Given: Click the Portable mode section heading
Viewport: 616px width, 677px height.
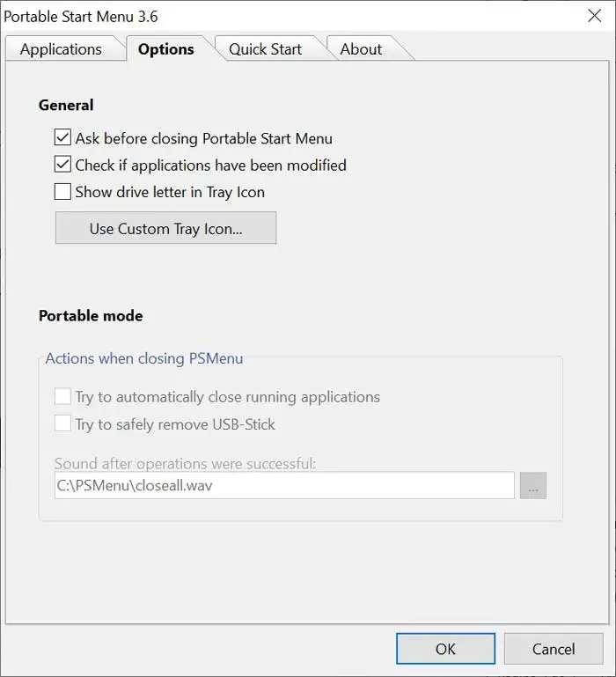Looking at the screenshot, I should pos(91,315).
